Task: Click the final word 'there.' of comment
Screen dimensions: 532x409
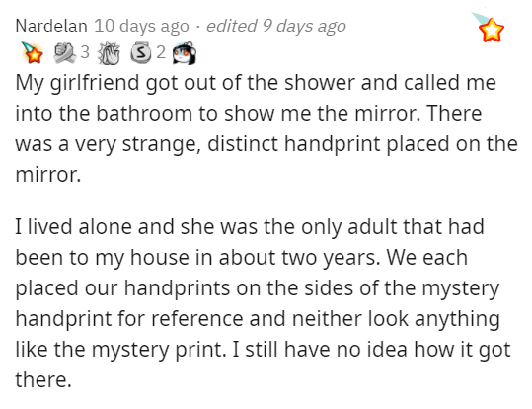Action: tap(43, 379)
